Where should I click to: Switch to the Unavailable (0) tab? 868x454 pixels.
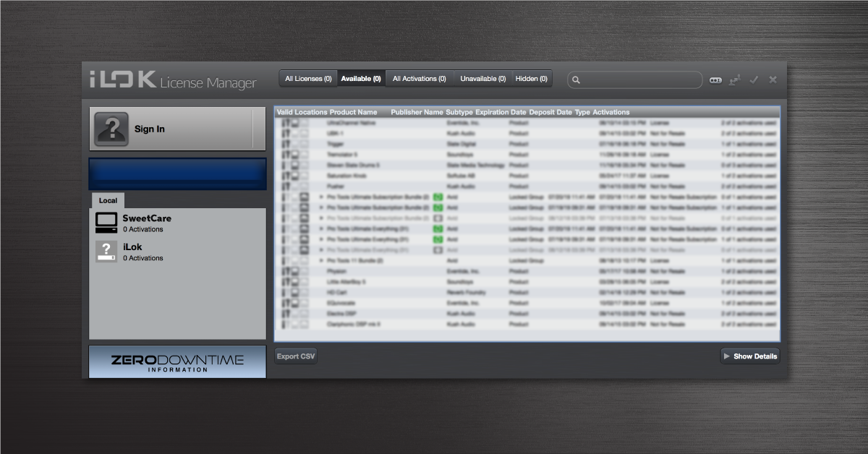[483, 79]
